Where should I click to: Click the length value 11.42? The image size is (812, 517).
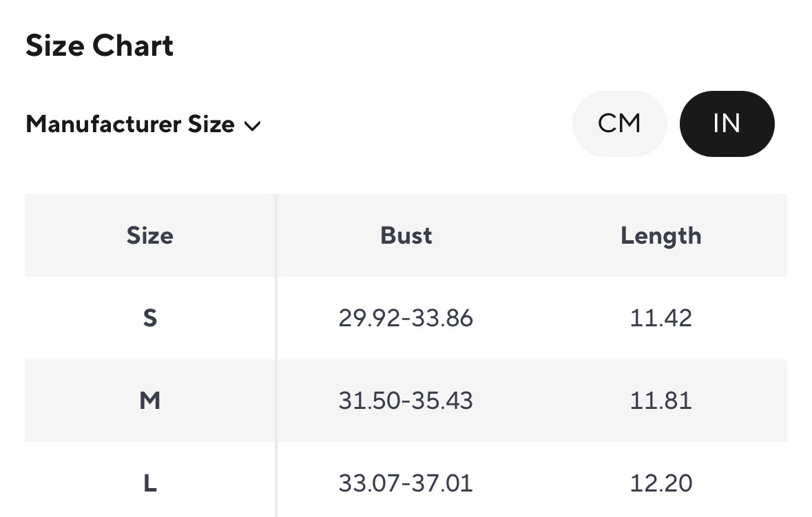pyautogui.click(x=660, y=318)
